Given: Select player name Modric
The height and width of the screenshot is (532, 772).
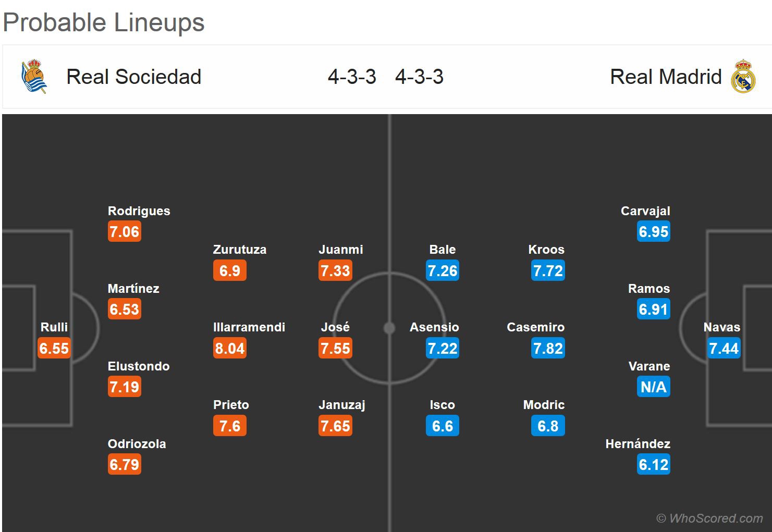Looking at the screenshot, I should pos(544,405).
